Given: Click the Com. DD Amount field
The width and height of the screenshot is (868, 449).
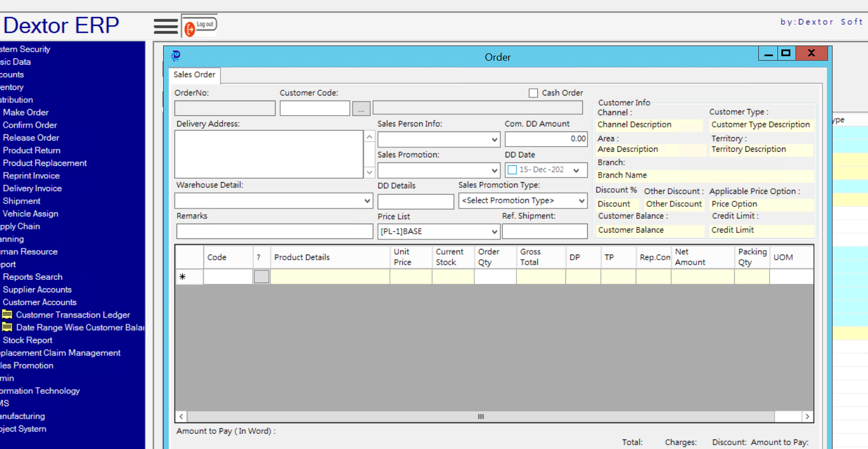Looking at the screenshot, I should 546,139.
